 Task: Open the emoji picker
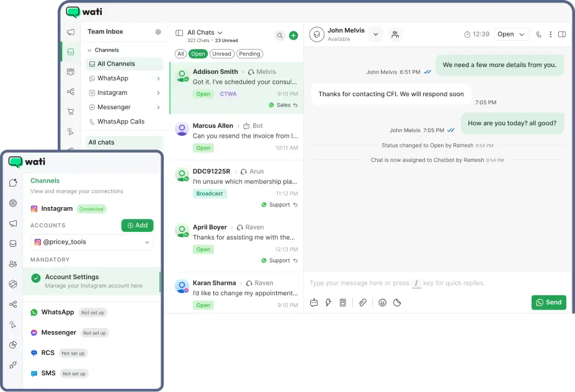[x=383, y=303]
